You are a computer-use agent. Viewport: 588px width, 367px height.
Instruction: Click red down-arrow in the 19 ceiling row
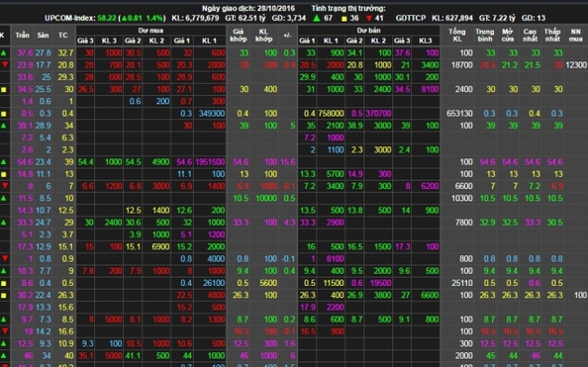[x=5, y=331]
